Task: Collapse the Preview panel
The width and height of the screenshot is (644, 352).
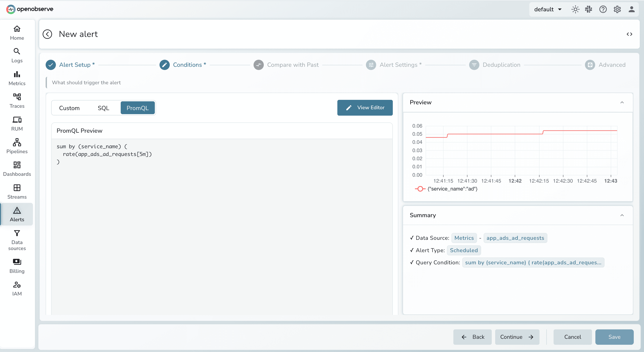Action: (622, 102)
